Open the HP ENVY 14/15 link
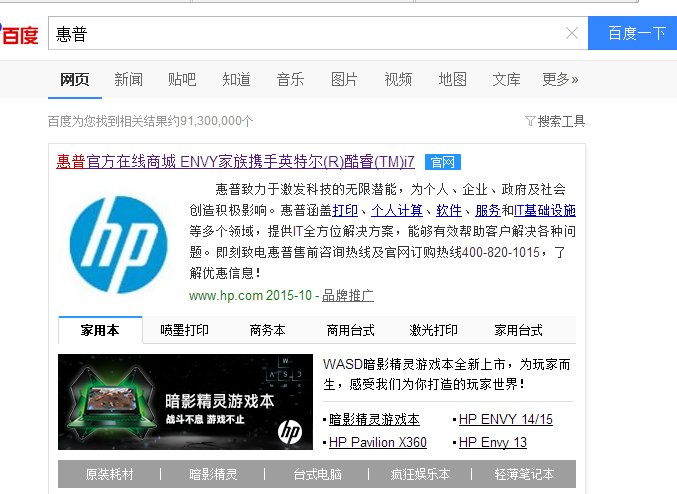677x494 pixels. point(505,419)
